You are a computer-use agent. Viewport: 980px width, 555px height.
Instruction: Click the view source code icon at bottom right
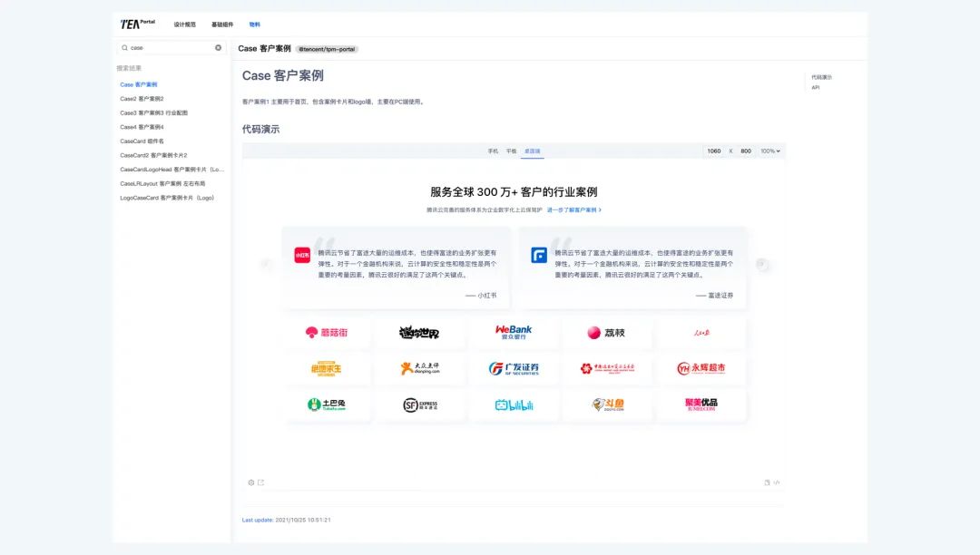[x=776, y=482]
